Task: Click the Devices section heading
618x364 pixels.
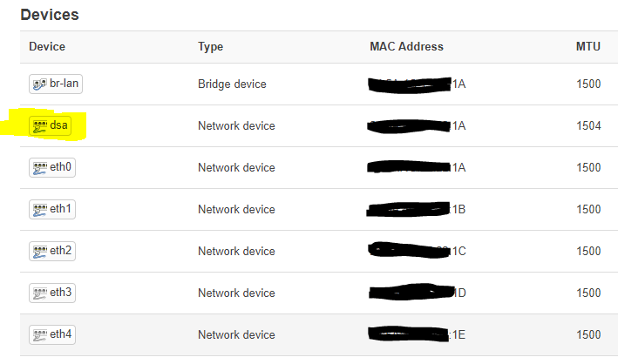Action: pyautogui.click(x=50, y=15)
